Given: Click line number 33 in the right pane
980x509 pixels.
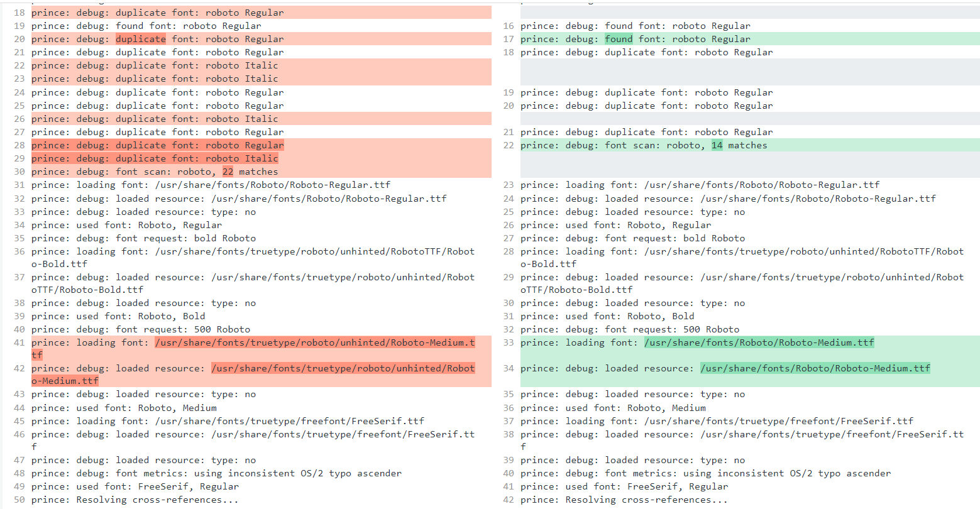Looking at the screenshot, I should (x=508, y=342).
